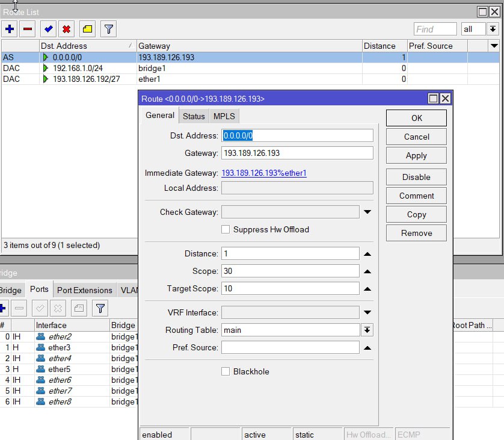Open Immediate Gateway link 193.189.126.193%ether1
504x440 pixels.
coord(264,173)
